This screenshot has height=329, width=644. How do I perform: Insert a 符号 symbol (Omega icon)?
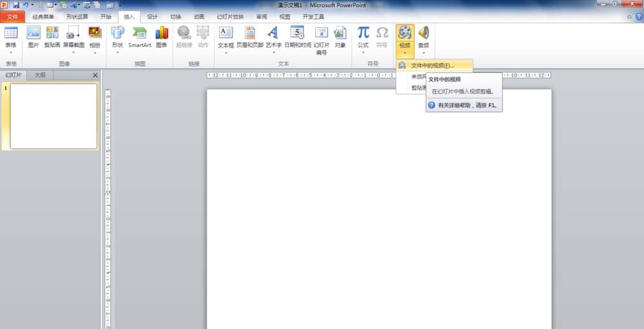(382, 32)
